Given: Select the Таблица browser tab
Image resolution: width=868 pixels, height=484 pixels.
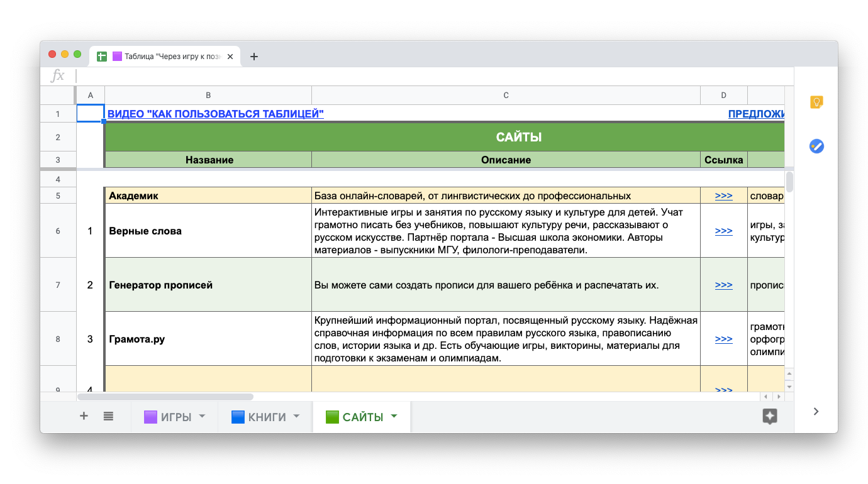Looking at the screenshot, I should [165, 57].
